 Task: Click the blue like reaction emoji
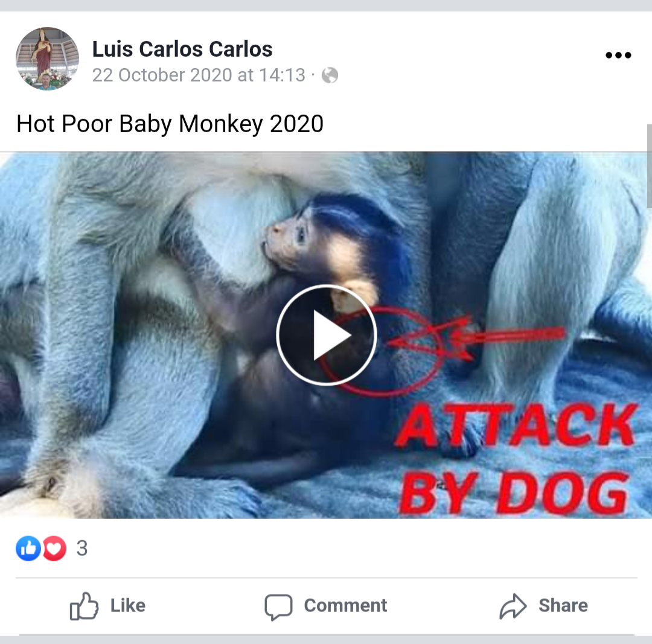[x=28, y=549]
